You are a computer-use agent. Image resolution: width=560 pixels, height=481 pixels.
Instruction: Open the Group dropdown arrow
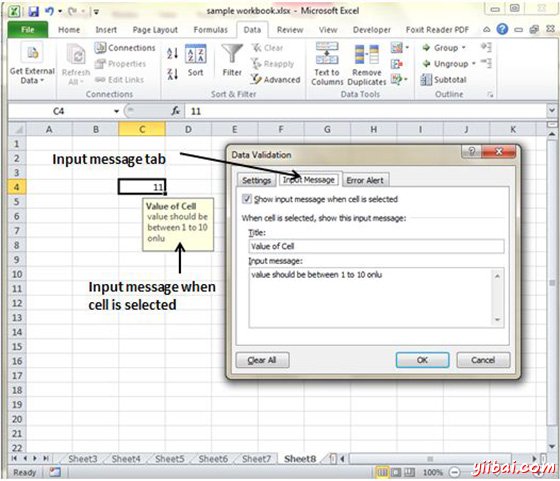click(x=464, y=47)
